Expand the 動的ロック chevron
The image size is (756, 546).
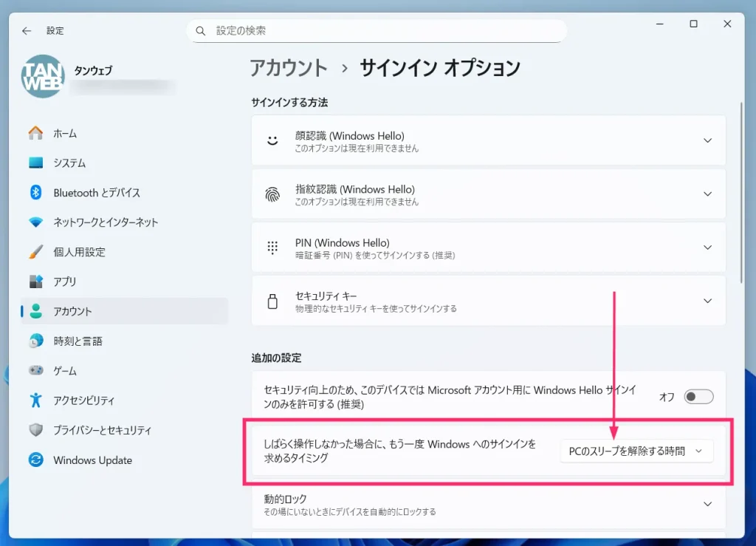(707, 505)
